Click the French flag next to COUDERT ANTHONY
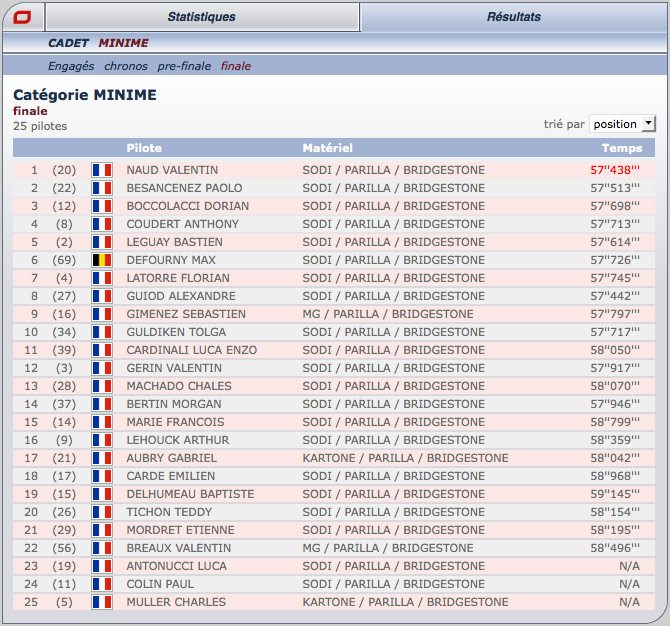Image resolution: width=670 pixels, height=626 pixels. (x=102, y=224)
